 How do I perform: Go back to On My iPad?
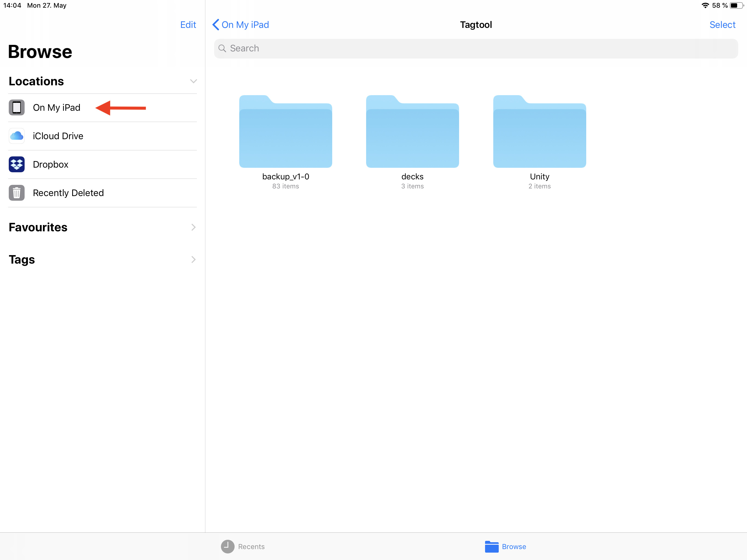[x=240, y=25]
